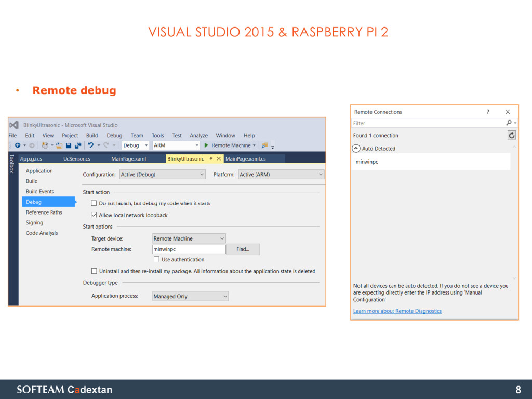The width and height of the screenshot is (532, 399).
Task: Close the Remote Connections dialog
Action: (508, 112)
